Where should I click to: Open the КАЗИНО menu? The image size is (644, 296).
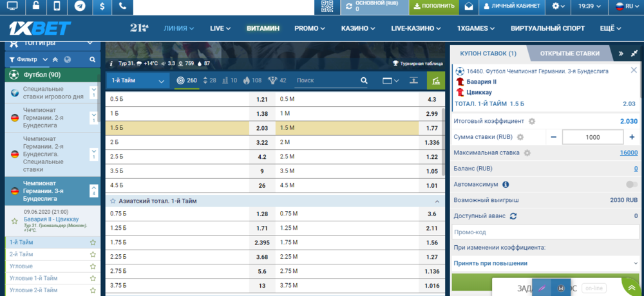[357, 28]
